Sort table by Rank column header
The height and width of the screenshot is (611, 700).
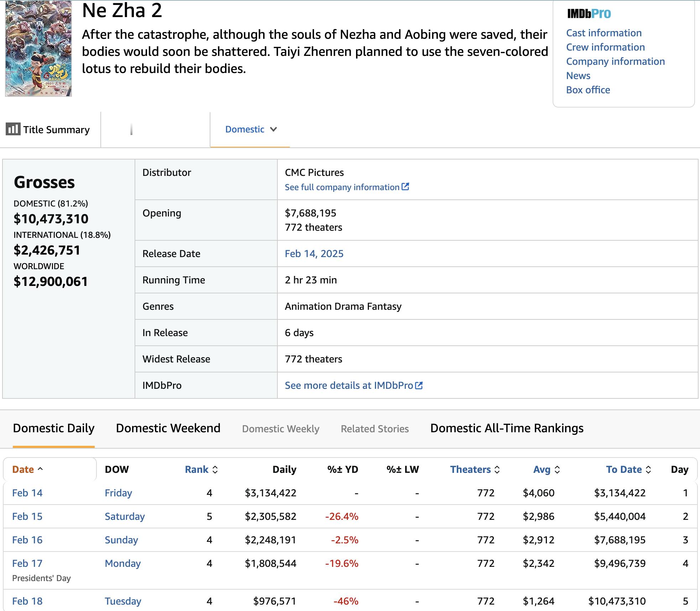coord(197,469)
